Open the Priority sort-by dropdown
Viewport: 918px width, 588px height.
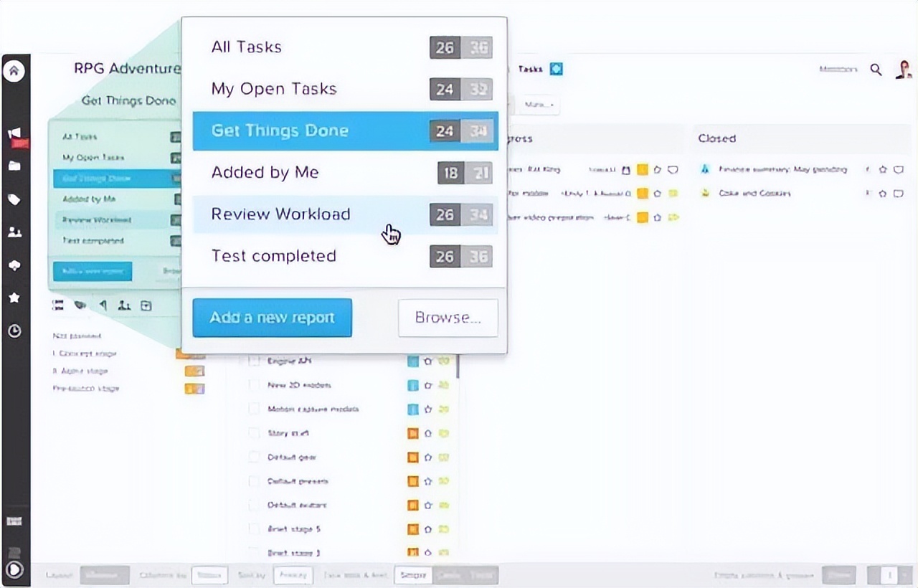[x=293, y=575]
